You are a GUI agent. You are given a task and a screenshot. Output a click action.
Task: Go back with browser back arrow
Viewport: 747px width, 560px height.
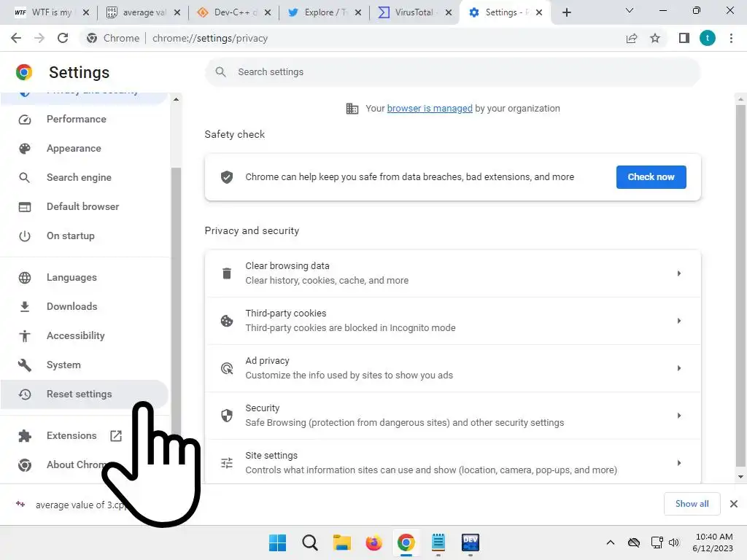click(x=16, y=38)
